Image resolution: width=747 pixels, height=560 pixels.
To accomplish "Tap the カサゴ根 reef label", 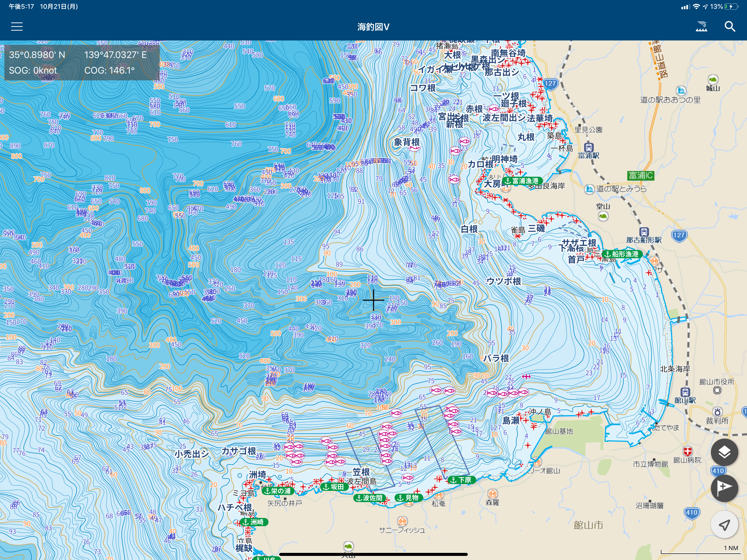I will 238,451.
